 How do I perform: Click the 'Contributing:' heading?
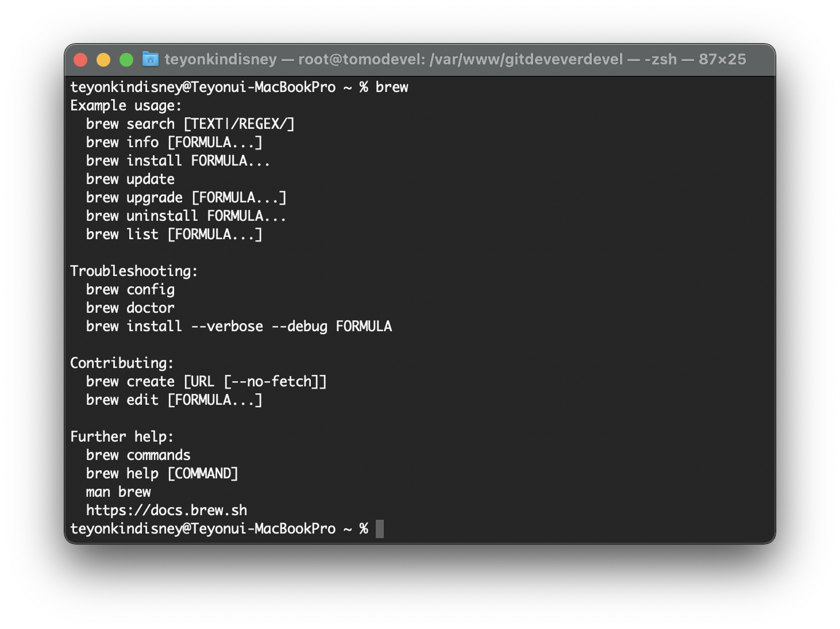122,363
